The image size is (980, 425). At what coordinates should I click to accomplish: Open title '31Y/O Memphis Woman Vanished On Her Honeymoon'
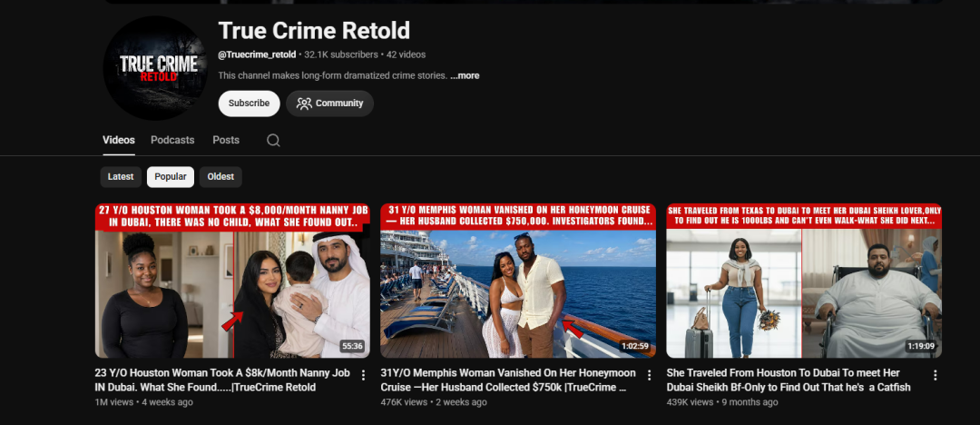tap(508, 380)
